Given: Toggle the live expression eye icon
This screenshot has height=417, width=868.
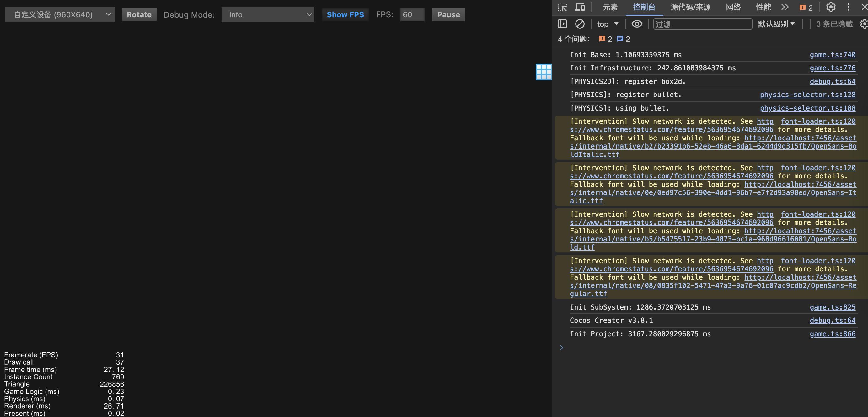Looking at the screenshot, I should coord(636,24).
